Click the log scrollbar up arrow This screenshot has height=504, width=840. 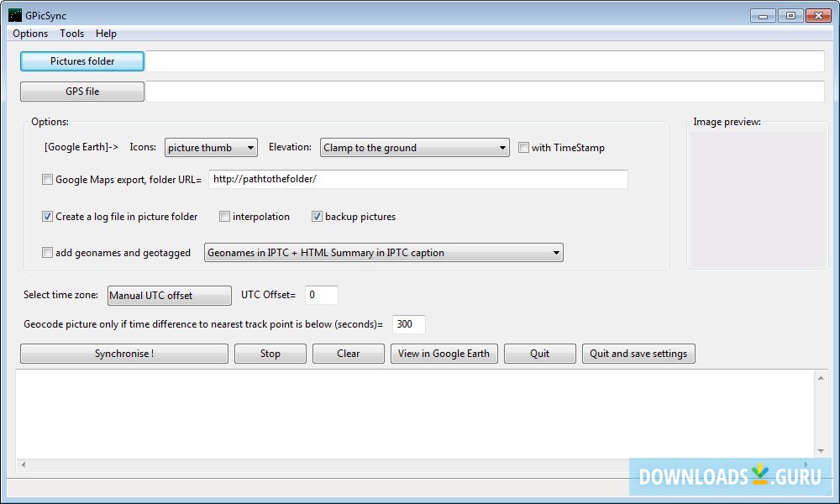(821, 378)
